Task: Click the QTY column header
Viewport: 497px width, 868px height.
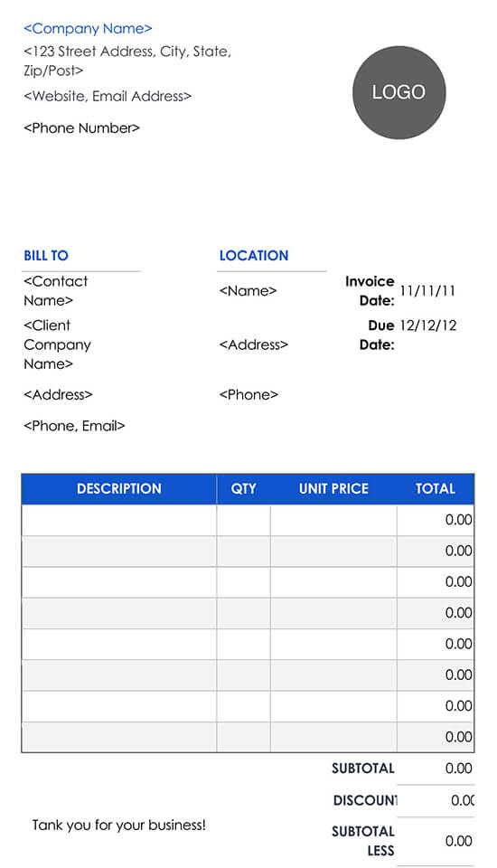Action: coord(243,489)
